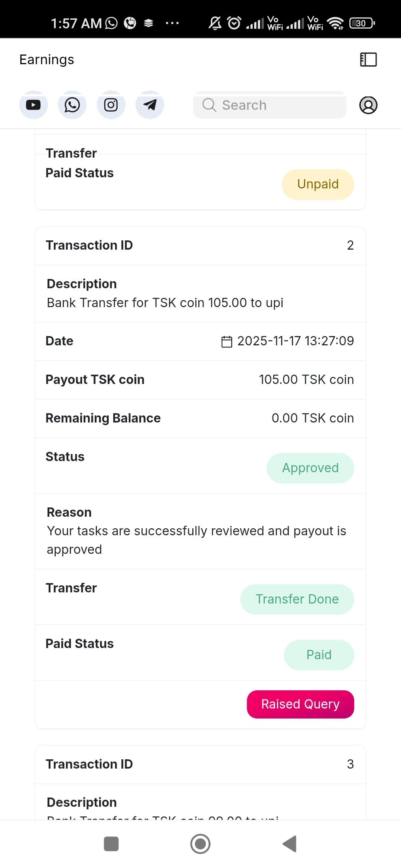Toggle the sidebar panel icon

[x=368, y=59]
